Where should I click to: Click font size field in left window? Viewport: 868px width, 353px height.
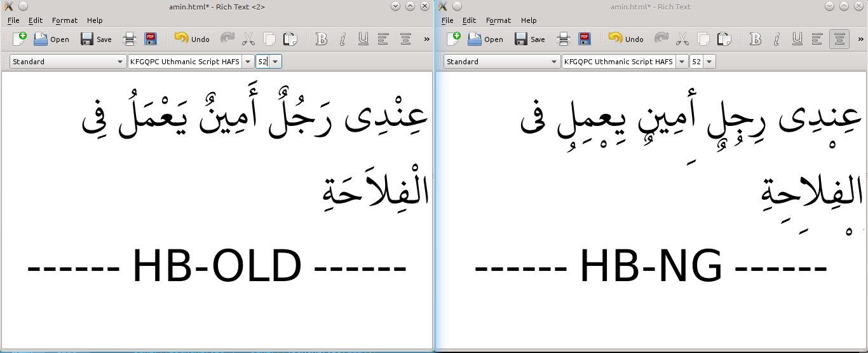(262, 62)
